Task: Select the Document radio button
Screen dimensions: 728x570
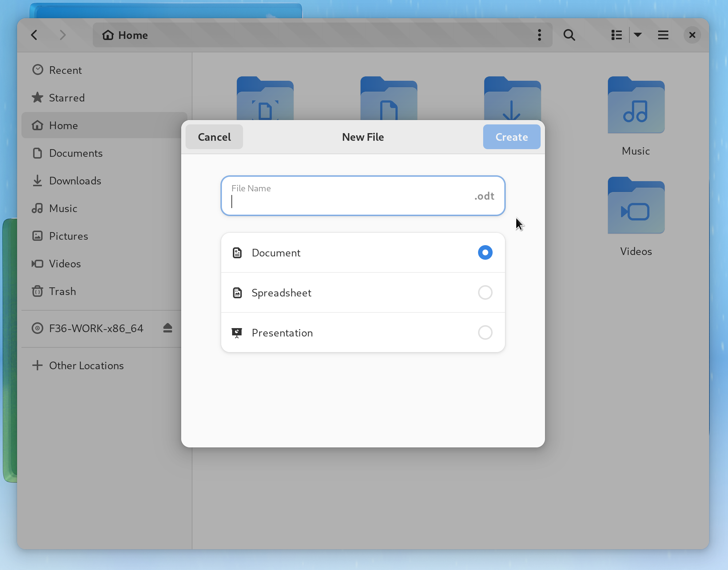Action: tap(485, 253)
